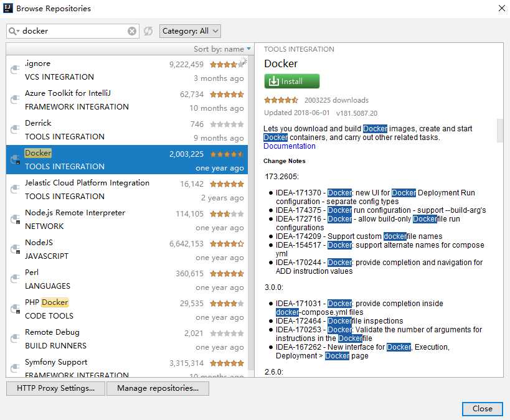This screenshot has width=510, height=420.
Task: Click the JAVASCRIPT category label
Action: pos(47,256)
